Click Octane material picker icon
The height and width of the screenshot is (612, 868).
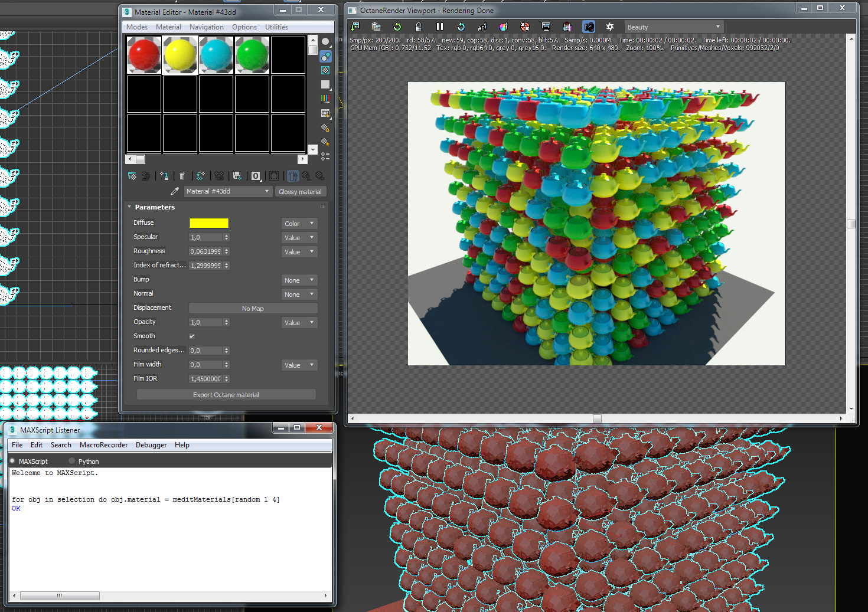pos(525,27)
